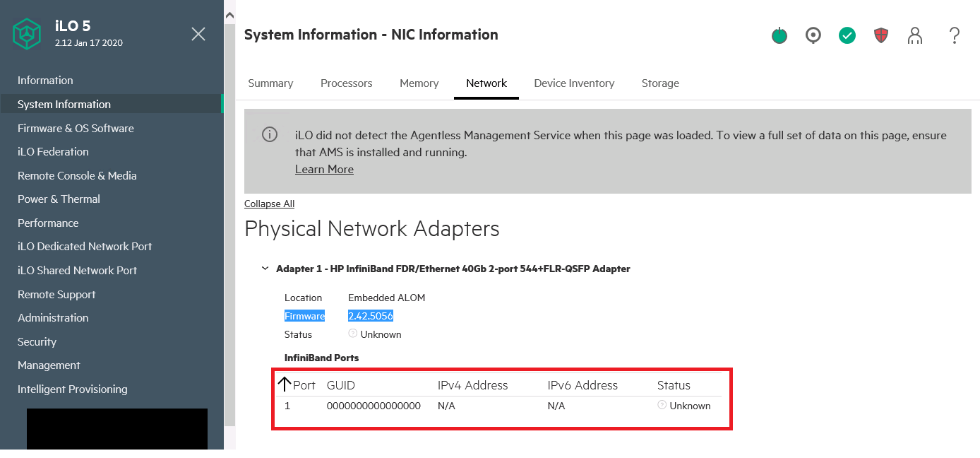Switch to the Device Inventory tab
This screenshot has width=980, height=458.
574,83
